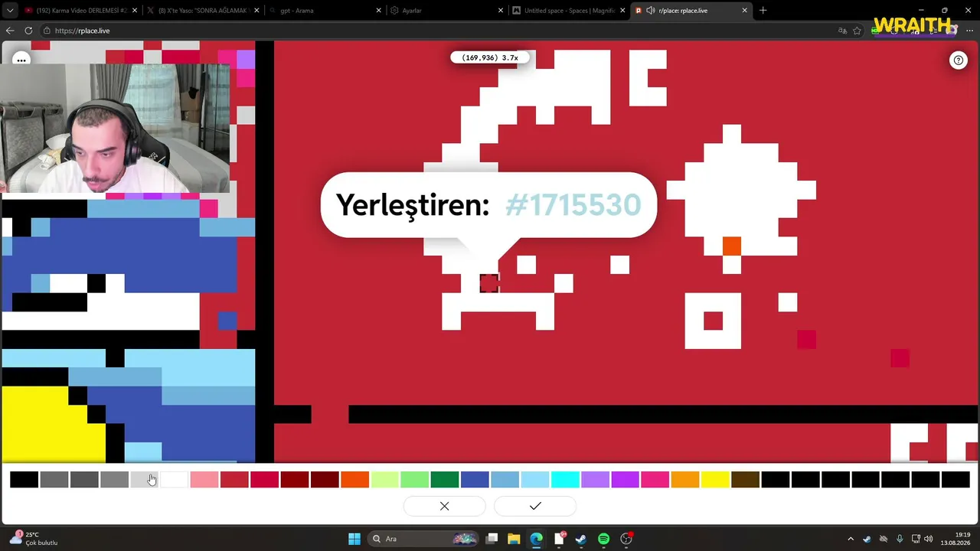Image resolution: width=980 pixels, height=551 pixels.
Task: Open Microsoft Edge from the taskbar
Action: click(536, 539)
